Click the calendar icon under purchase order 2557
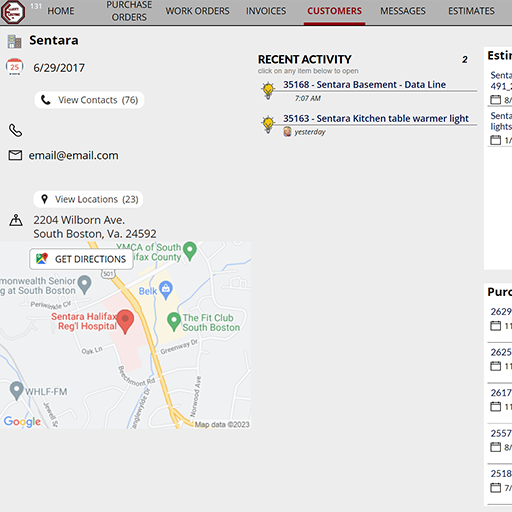This screenshot has width=512, height=512. pos(496,447)
